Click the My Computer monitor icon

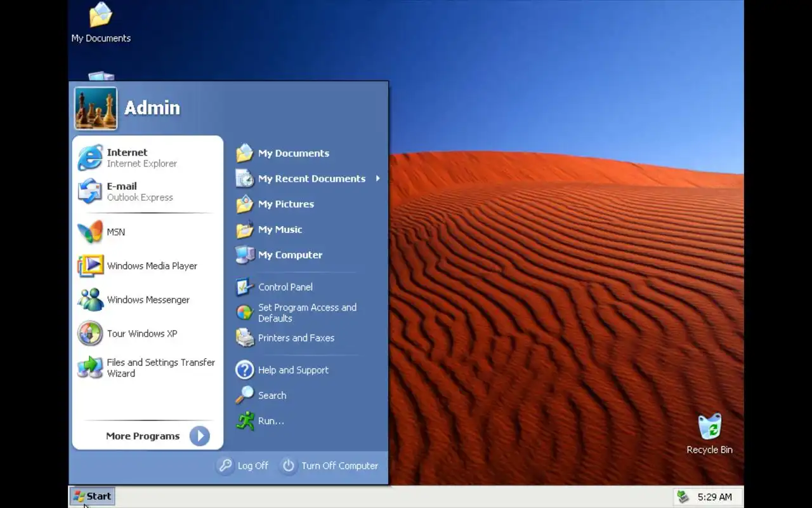pos(245,255)
